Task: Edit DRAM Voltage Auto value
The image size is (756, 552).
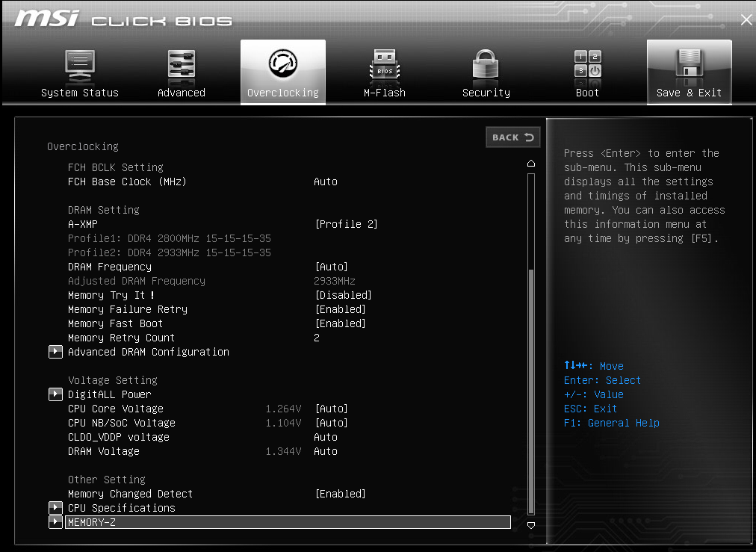Action: coord(326,451)
